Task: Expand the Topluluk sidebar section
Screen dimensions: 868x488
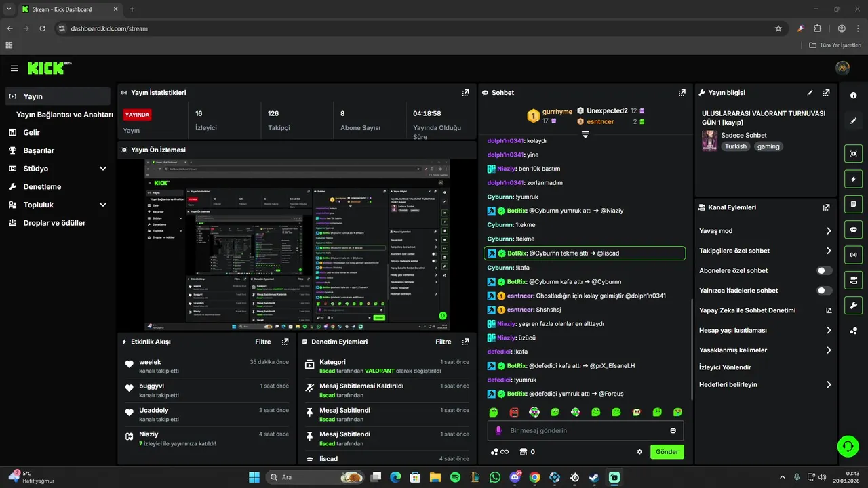Action: [x=103, y=205]
